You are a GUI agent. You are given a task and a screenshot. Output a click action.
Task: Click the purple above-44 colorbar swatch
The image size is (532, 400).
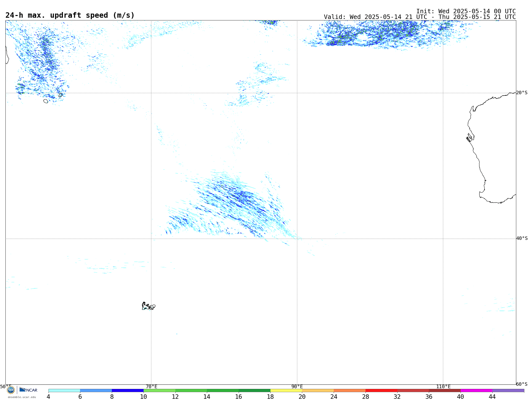(508, 391)
